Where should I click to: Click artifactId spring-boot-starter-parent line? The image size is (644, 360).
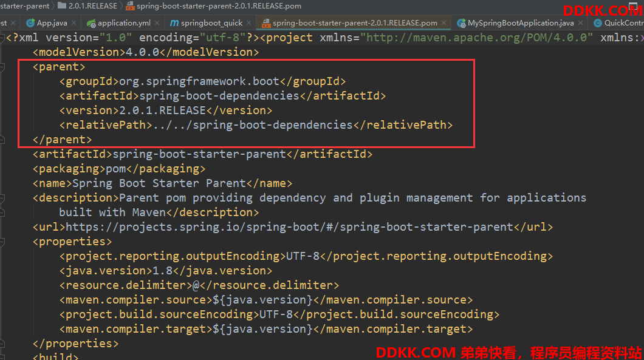tap(202, 154)
